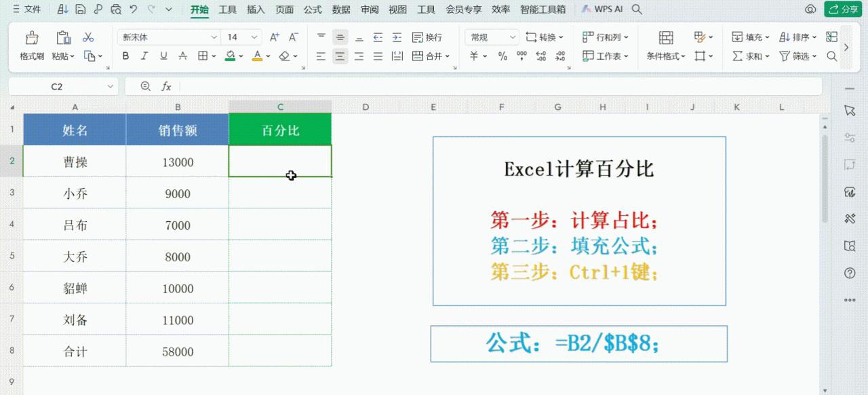868x395 pixels.
Task: Toggle Strikethrough formatting
Action: point(182,56)
